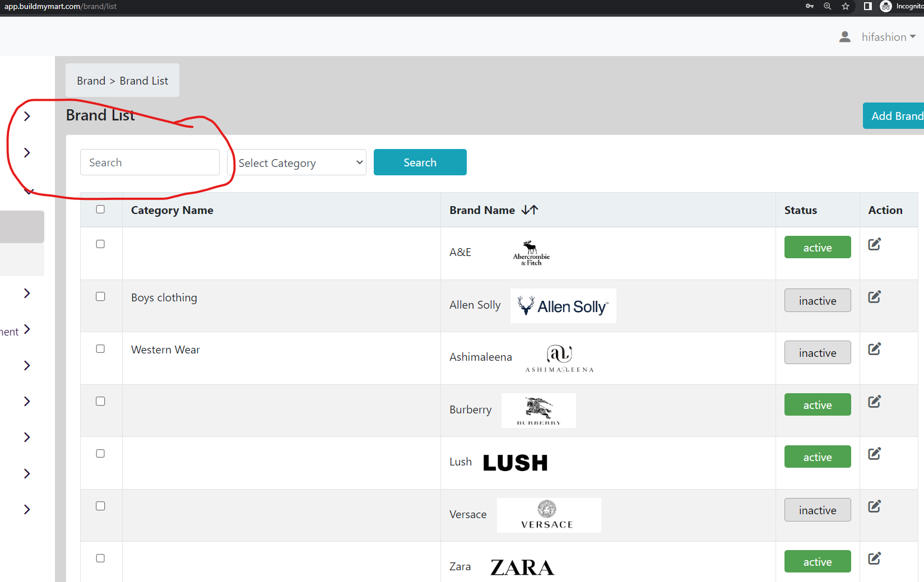Focus the Search text field
Viewport: 924px width, 582px height.
point(150,162)
